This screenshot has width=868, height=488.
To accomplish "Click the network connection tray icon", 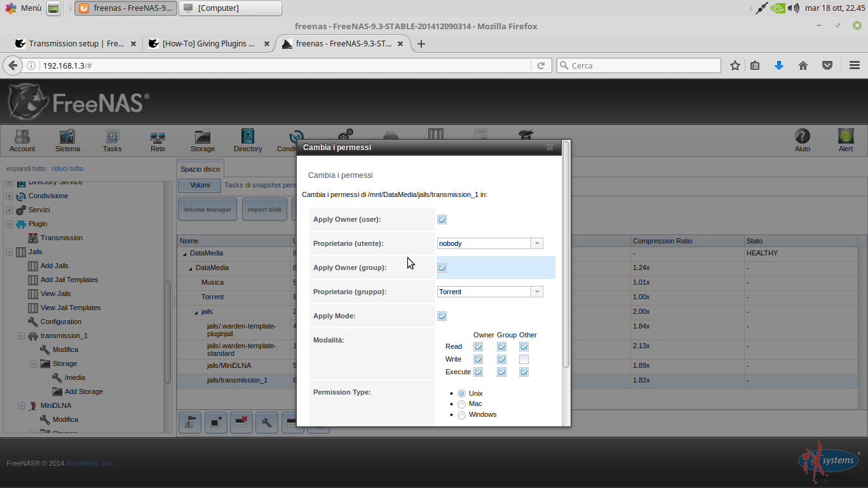I will [762, 8].
